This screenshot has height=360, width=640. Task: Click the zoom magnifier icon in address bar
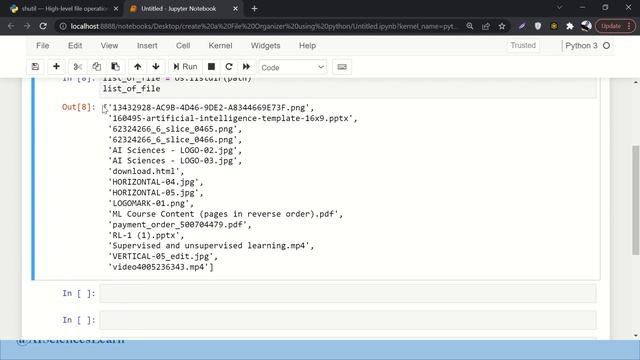[x=470, y=26]
